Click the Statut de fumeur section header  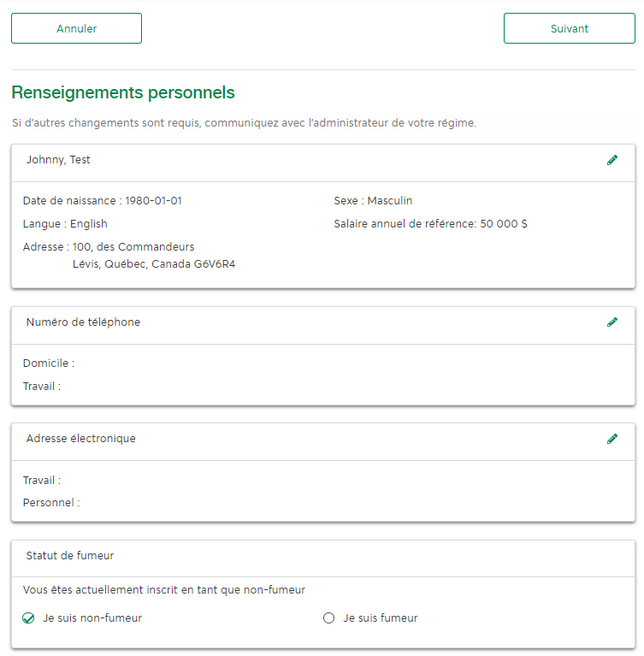click(70, 556)
